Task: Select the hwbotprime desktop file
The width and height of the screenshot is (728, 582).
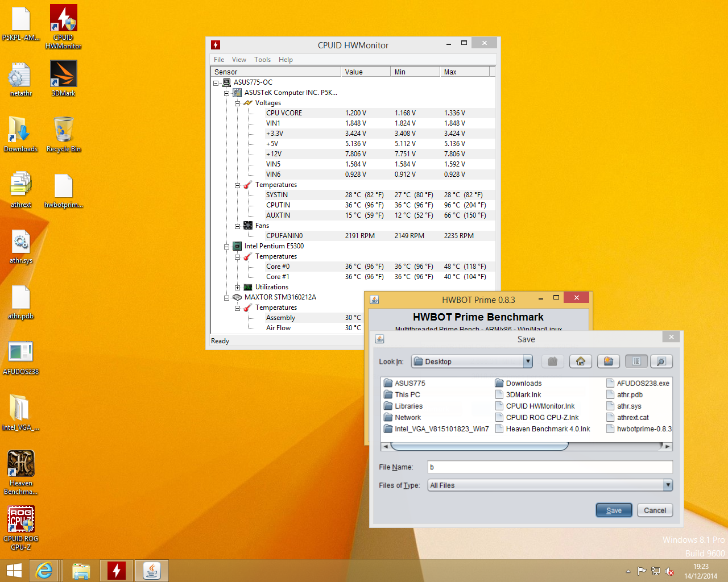Action: coord(64,190)
